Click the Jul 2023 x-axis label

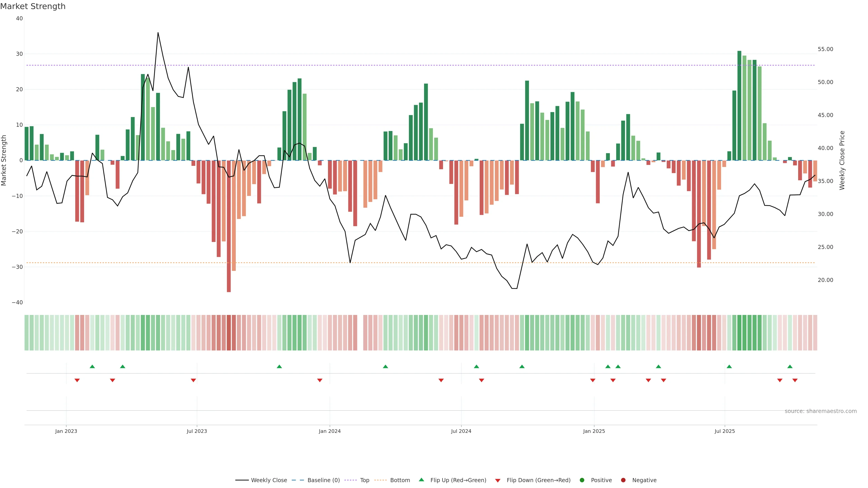[197, 431]
